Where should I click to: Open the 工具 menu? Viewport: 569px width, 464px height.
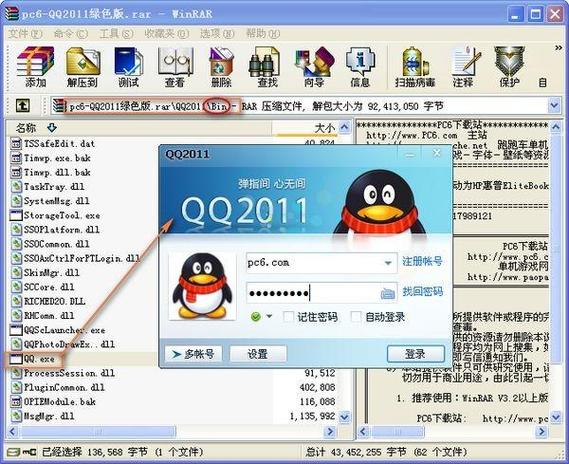point(116,34)
